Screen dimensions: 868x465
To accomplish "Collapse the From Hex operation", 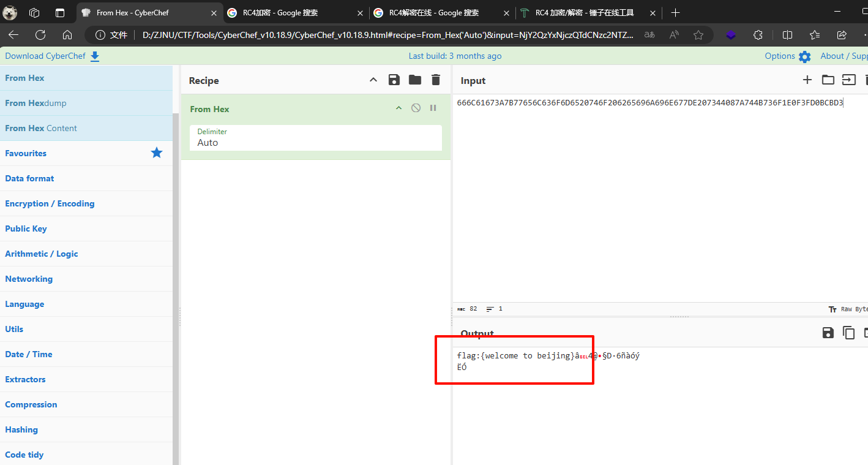I will pos(398,108).
